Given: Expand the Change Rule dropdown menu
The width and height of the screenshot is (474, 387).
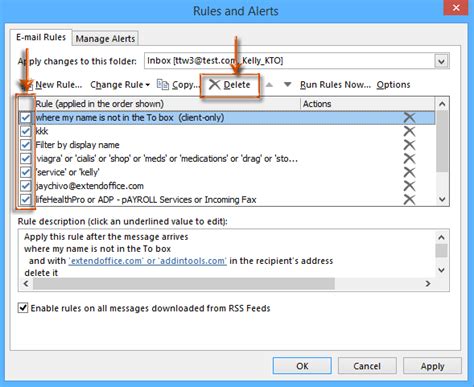Looking at the screenshot, I should (x=120, y=85).
